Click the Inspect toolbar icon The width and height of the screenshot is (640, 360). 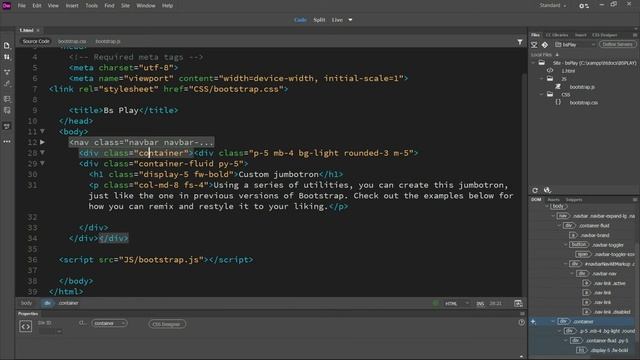point(7,84)
